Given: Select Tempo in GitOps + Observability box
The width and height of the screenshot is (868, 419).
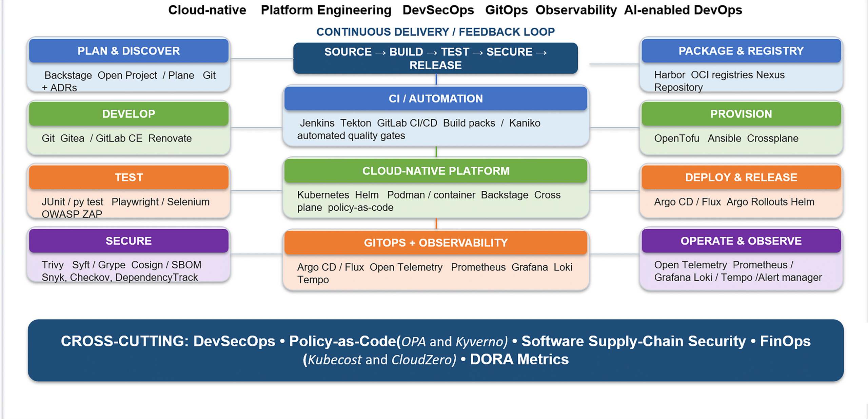Looking at the screenshot, I should point(313,280).
